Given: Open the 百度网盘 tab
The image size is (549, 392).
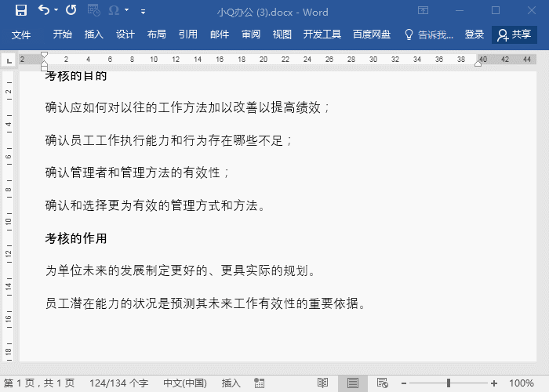Looking at the screenshot, I should (372, 34).
